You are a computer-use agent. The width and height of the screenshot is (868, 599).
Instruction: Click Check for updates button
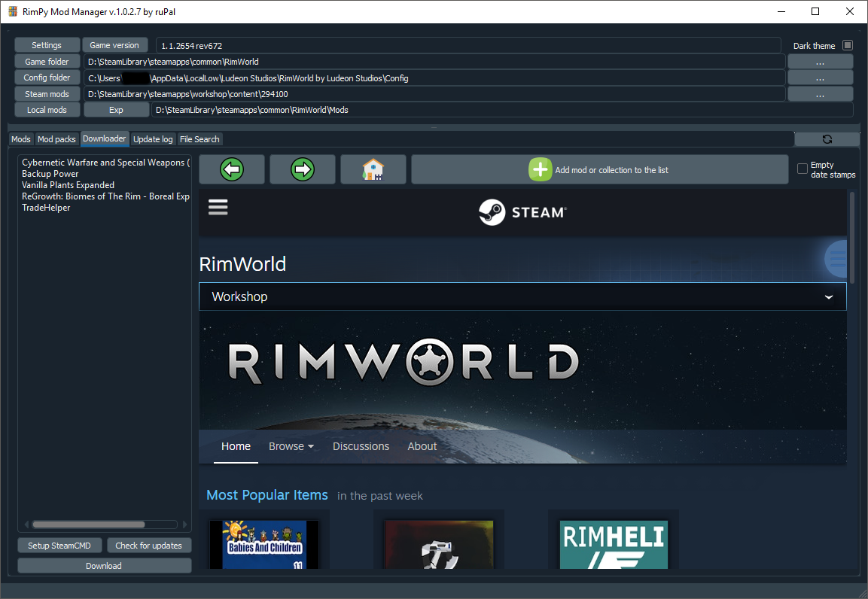coord(148,546)
